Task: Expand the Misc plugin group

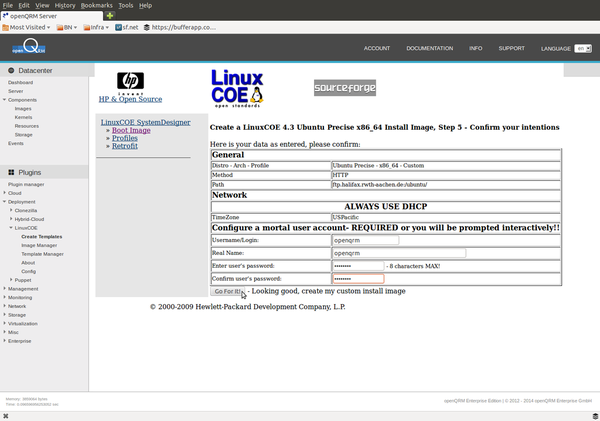Action: [x=5, y=332]
